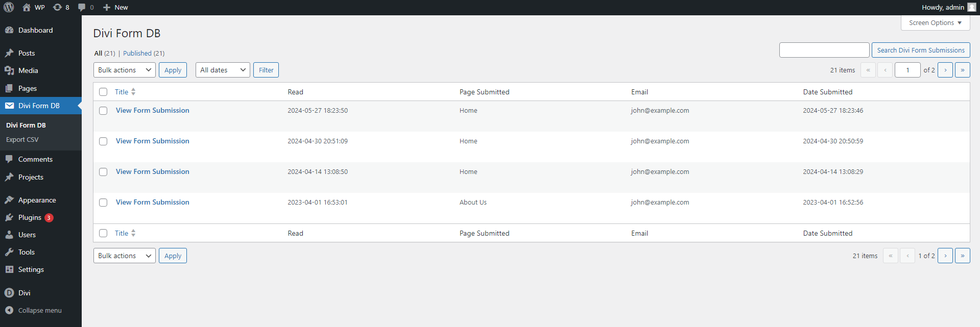Go to next page in bottom pagination
This screenshot has width=980, height=327.
(945, 256)
